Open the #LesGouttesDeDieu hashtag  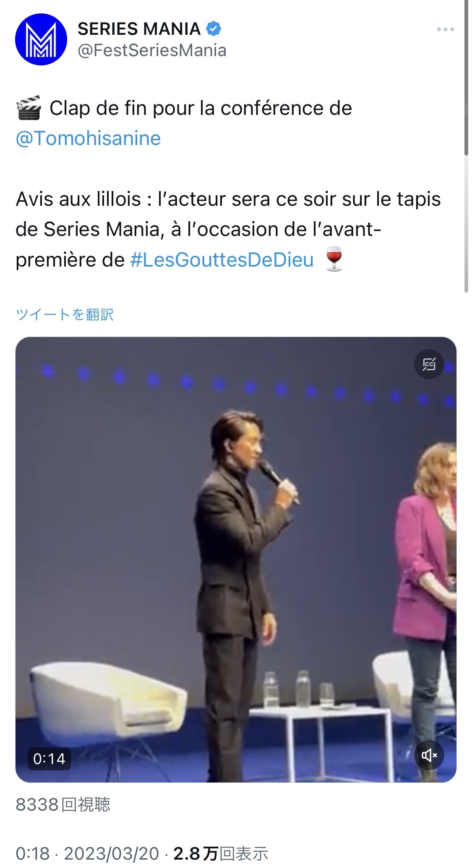click(222, 260)
